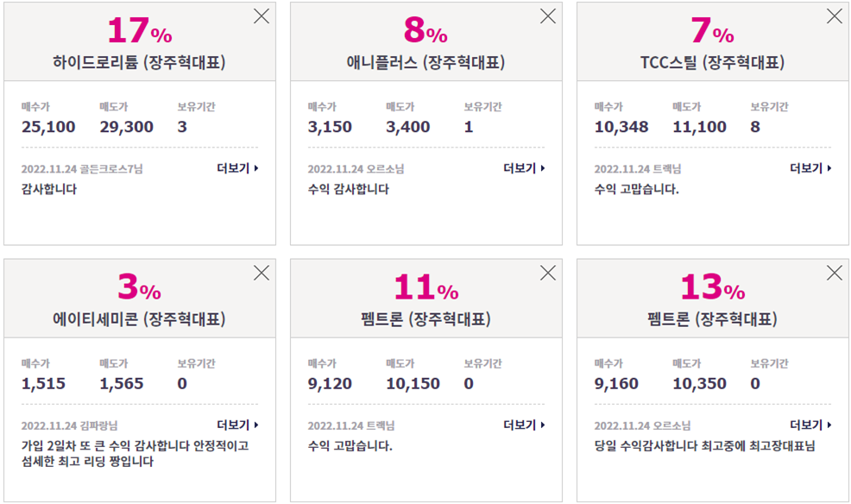Close the 펨트론 13% card
This screenshot has height=504, width=851.
coord(835,273)
